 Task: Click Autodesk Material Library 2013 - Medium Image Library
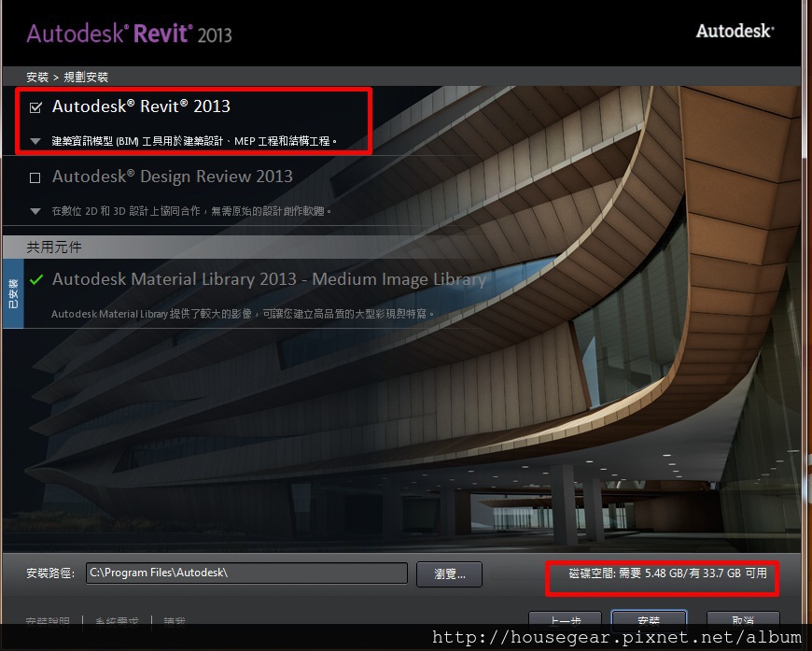(270, 279)
